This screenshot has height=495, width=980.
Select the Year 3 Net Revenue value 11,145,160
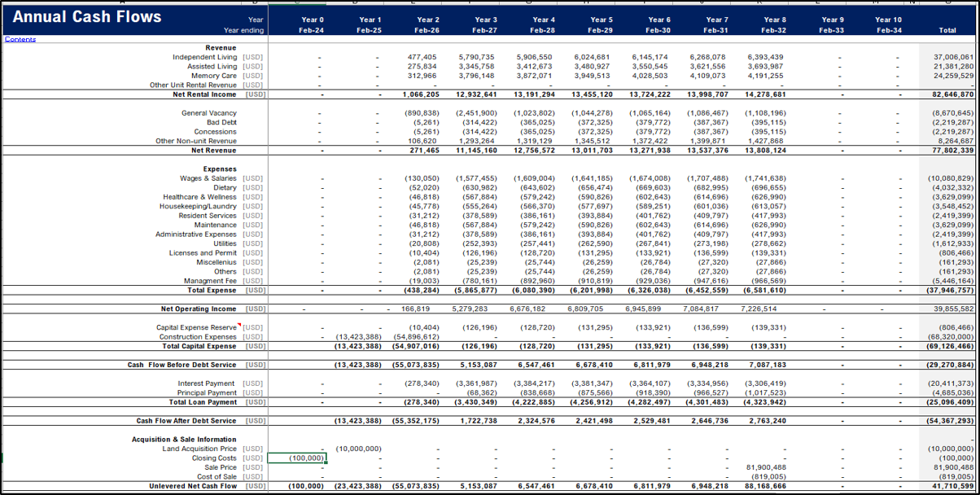click(477, 151)
